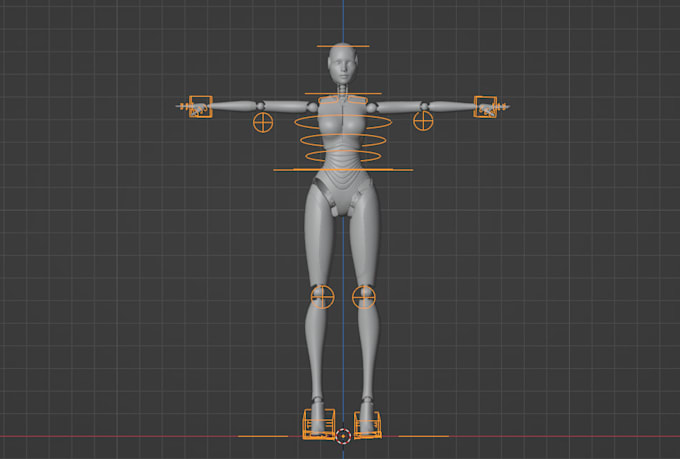This screenshot has width=680, height=459.
Task: Select the neck control line below the chin
Action: (x=343, y=93)
